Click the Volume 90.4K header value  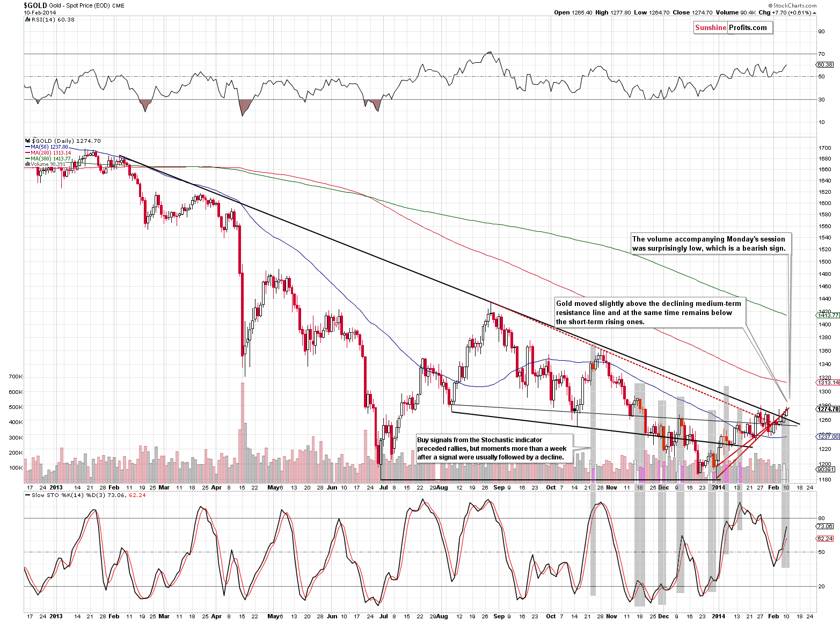point(735,12)
